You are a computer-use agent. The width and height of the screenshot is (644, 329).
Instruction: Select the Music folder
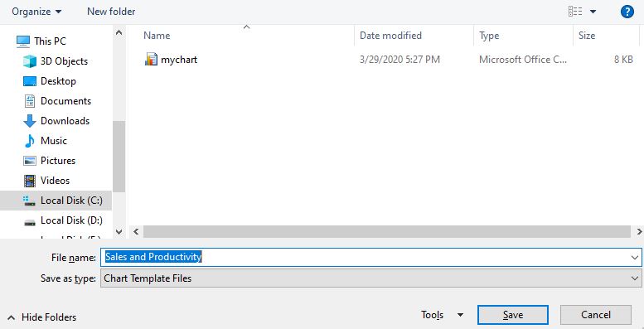(53, 141)
